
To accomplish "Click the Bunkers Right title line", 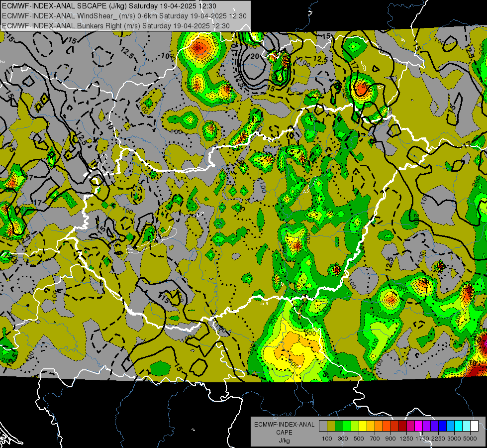I will pos(116,26).
